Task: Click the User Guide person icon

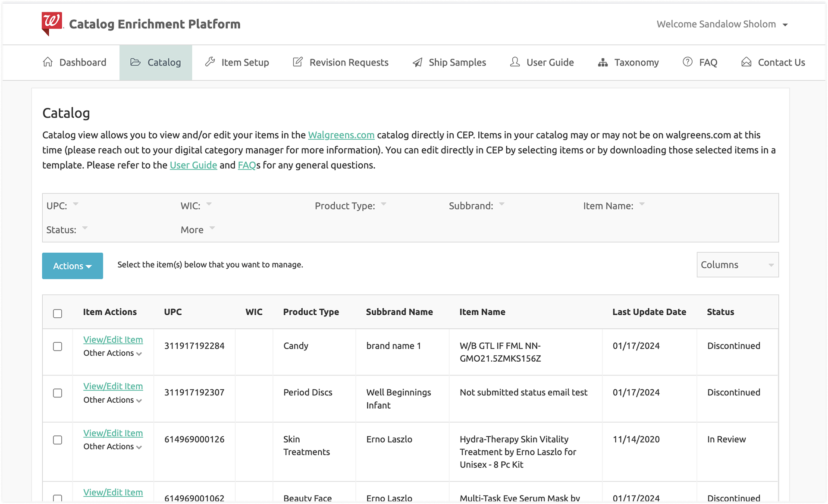Action: point(514,62)
